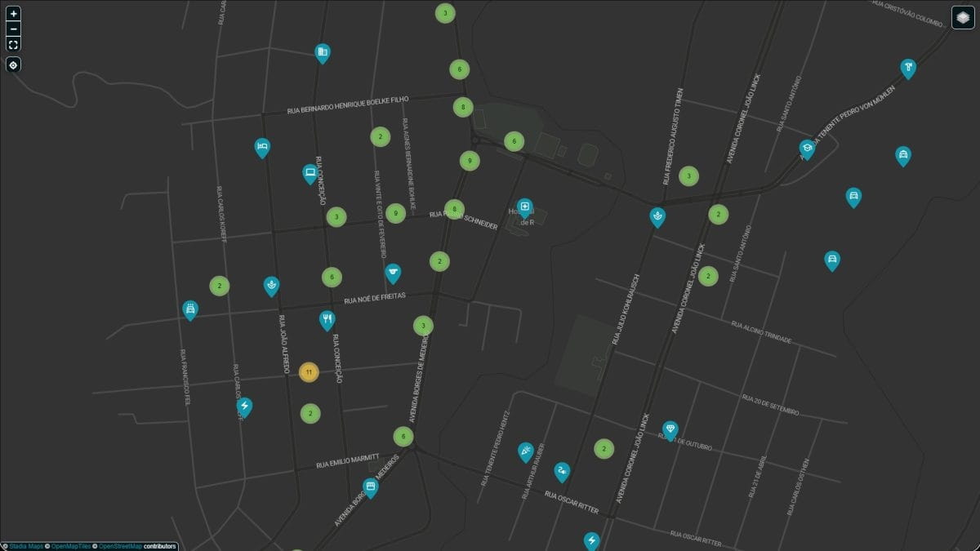Select the hospital cross marker

coord(524,207)
